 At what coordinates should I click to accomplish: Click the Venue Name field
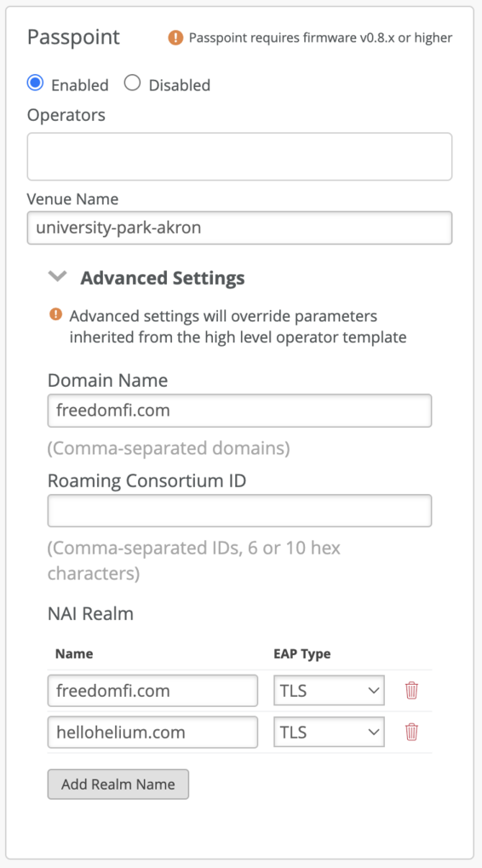pyautogui.click(x=239, y=227)
